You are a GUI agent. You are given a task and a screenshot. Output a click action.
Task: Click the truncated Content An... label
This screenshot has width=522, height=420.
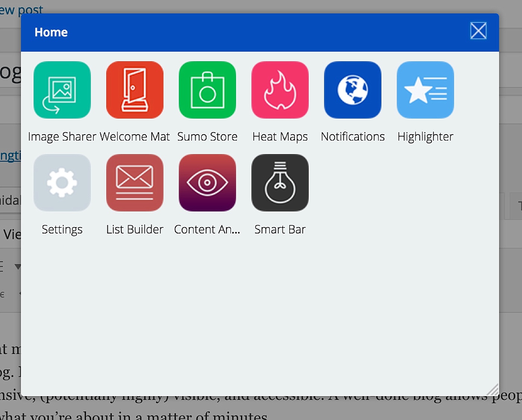click(x=207, y=229)
